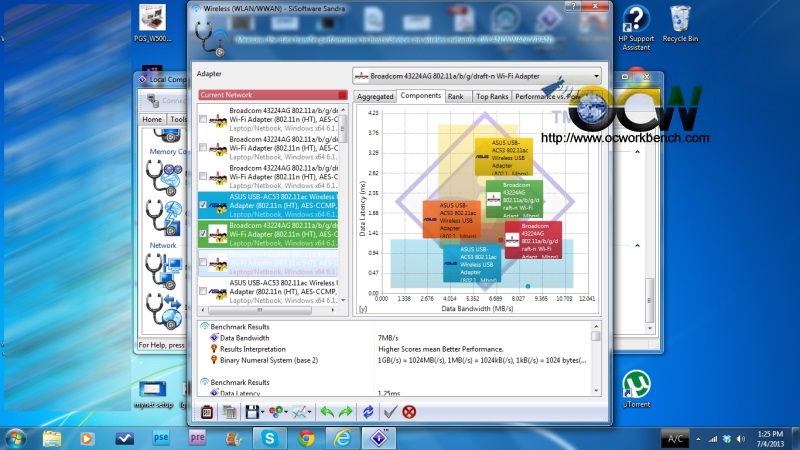
Task: Click the options icon with colored circles
Action: (276, 412)
